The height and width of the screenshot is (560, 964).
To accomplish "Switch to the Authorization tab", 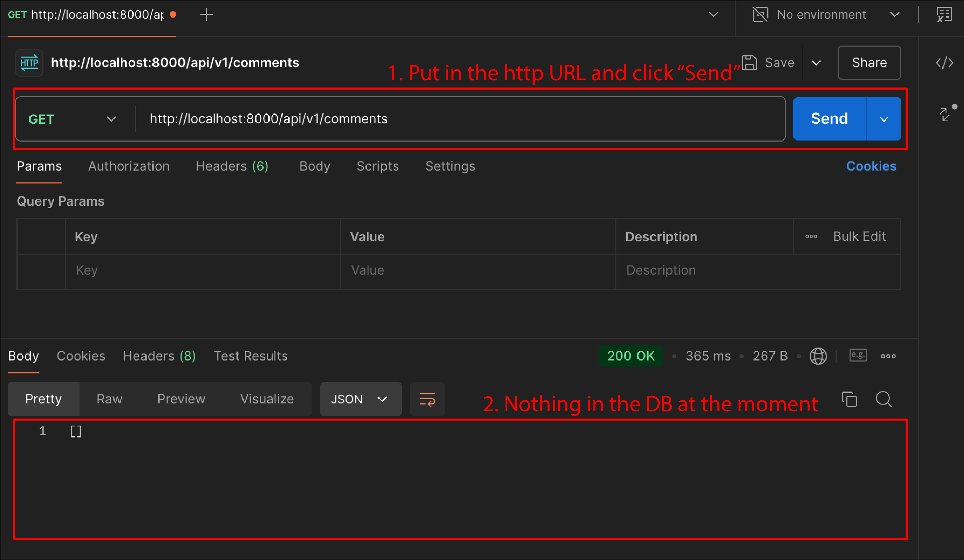I will point(129,166).
